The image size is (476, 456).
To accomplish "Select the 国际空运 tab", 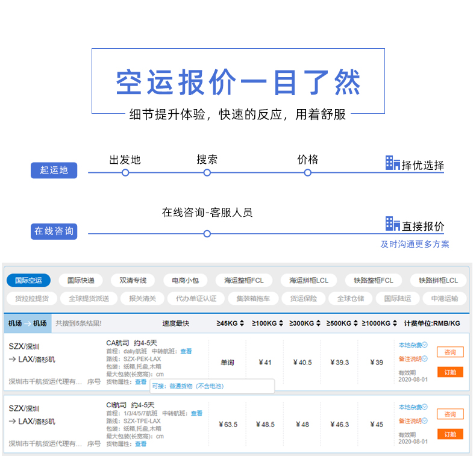I will pyautogui.click(x=28, y=280).
